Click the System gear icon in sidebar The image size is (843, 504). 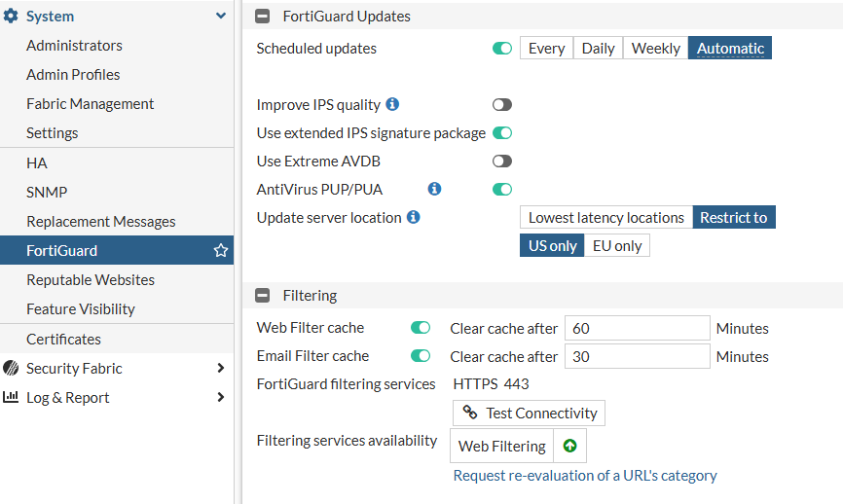pos(12,17)
